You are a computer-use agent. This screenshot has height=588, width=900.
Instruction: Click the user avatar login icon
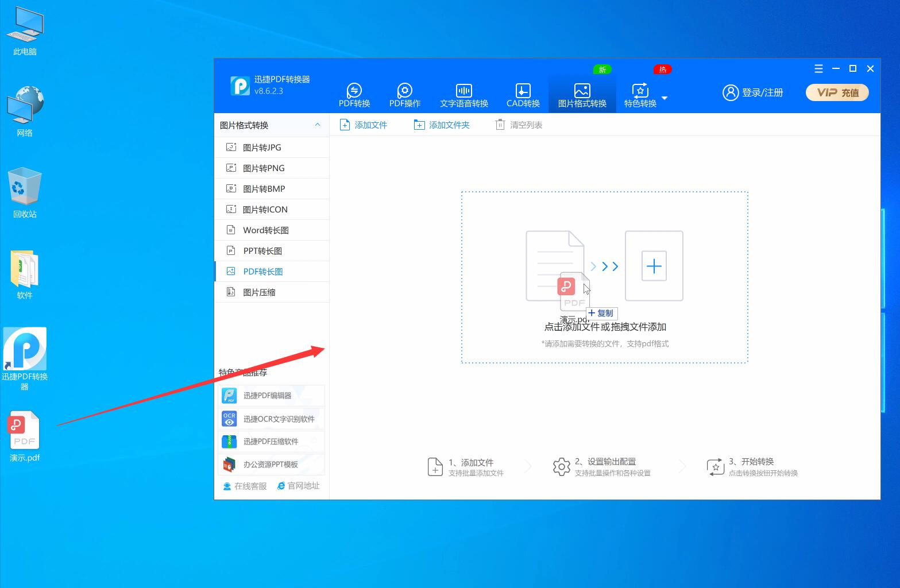[730, 92]
